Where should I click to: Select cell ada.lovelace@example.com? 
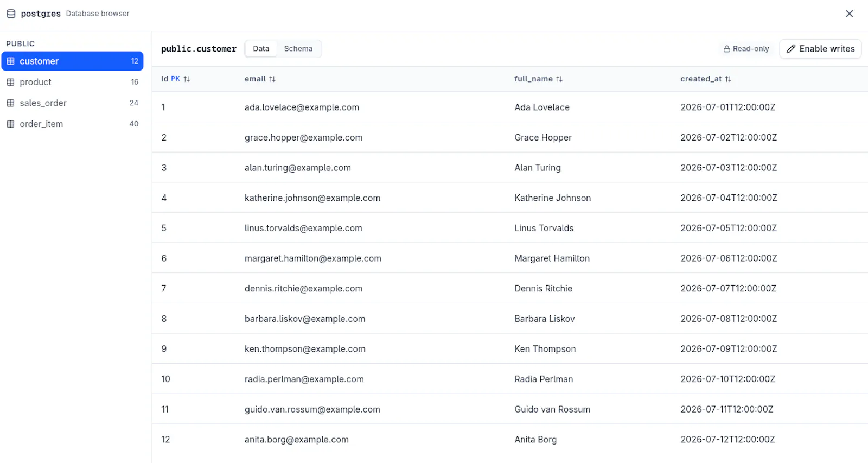coord(302,107)
